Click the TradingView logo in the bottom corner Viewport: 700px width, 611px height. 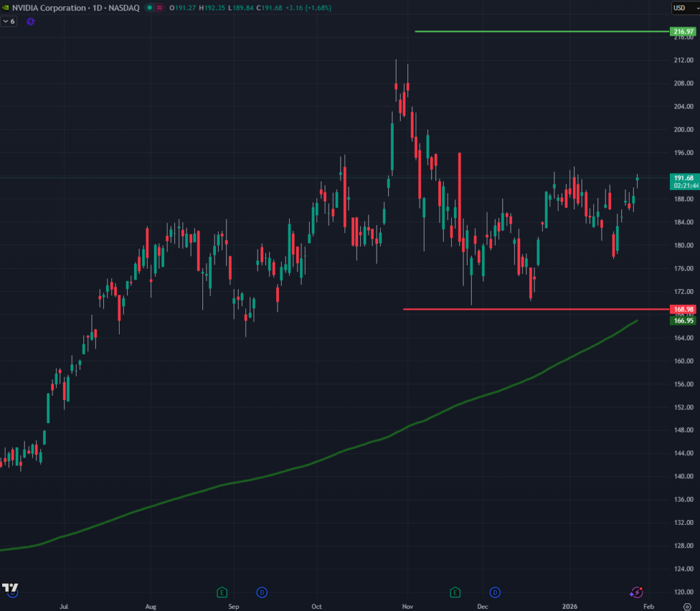[10, 588]
